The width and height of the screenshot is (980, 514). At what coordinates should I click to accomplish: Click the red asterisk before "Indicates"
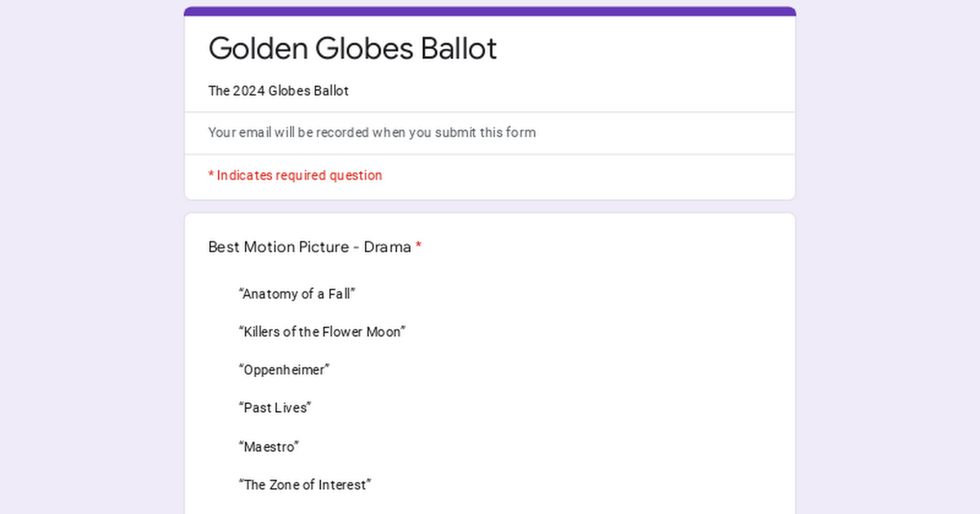(211, 175)
